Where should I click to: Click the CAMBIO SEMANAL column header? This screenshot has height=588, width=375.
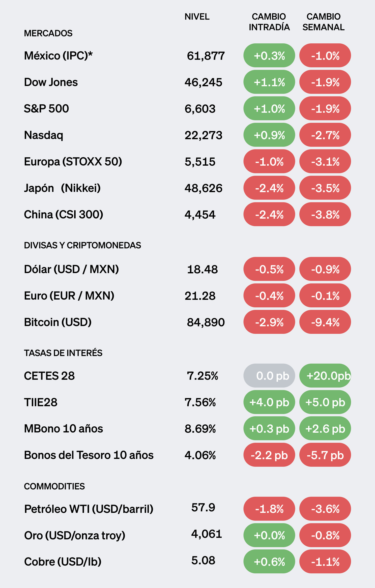click(x=324, y=22)
